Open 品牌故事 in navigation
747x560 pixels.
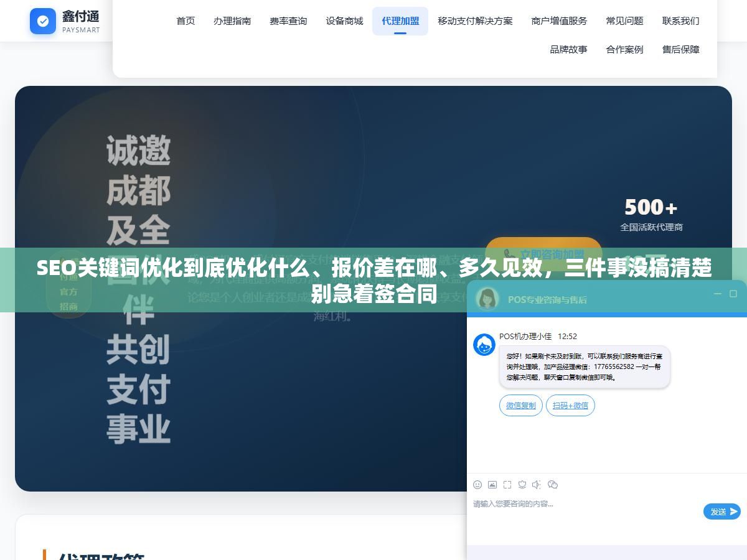click(568, 50)
